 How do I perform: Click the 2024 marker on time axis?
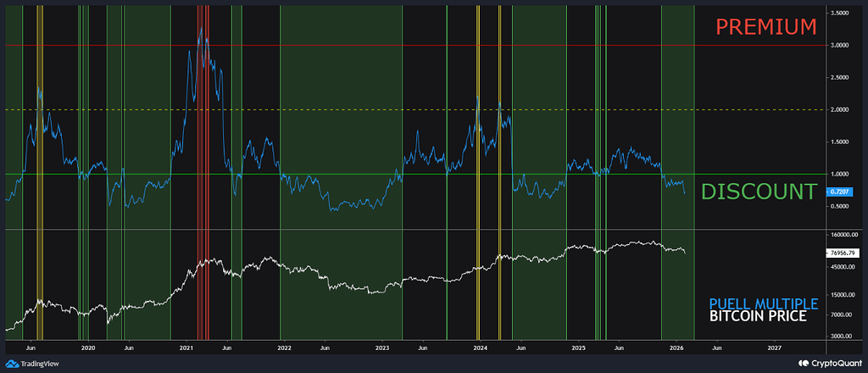coord(481,347)
